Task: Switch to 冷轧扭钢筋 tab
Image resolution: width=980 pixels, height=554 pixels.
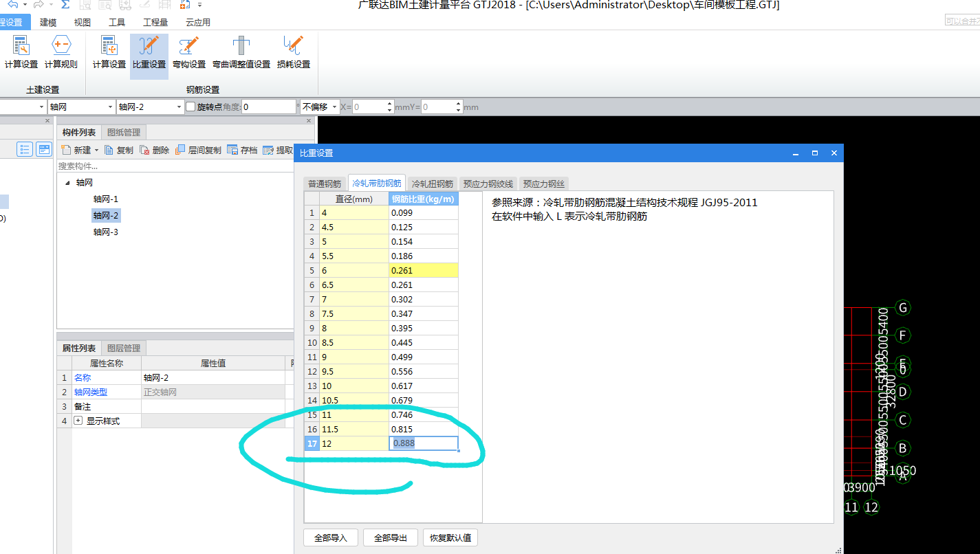Action: pyautogui.click(x=433, y=184)
